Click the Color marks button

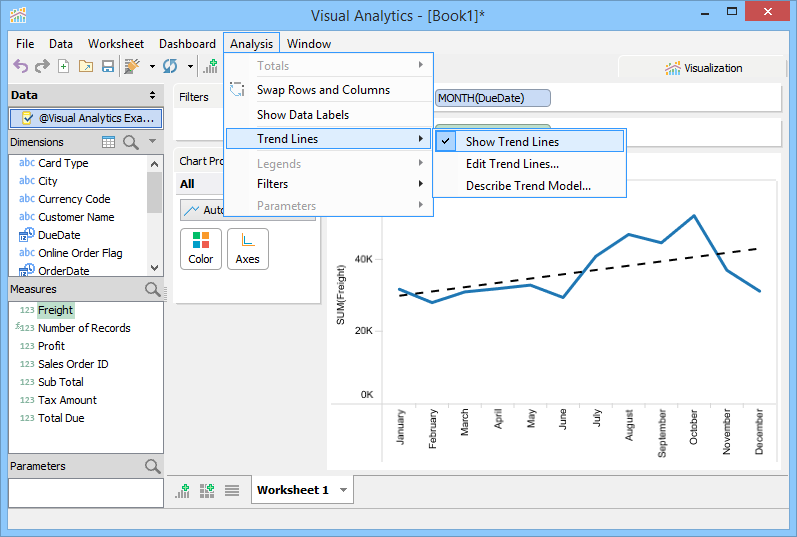coord(201,249)
